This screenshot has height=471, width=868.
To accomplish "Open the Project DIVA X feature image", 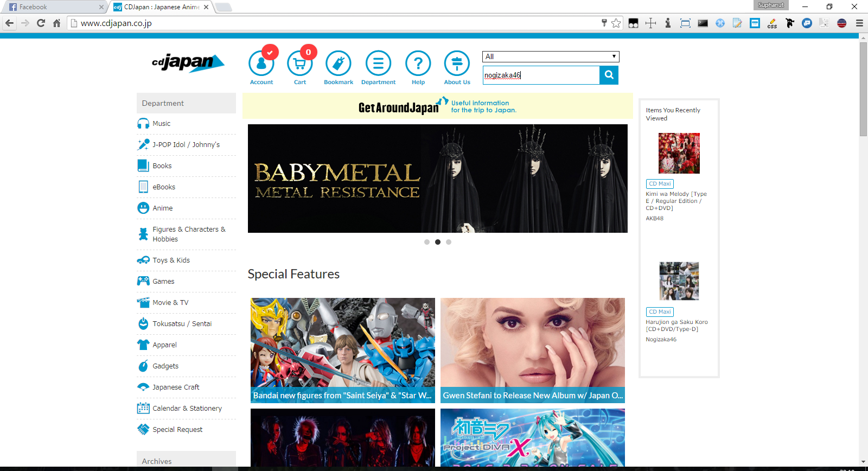I will tap(533, 437).
